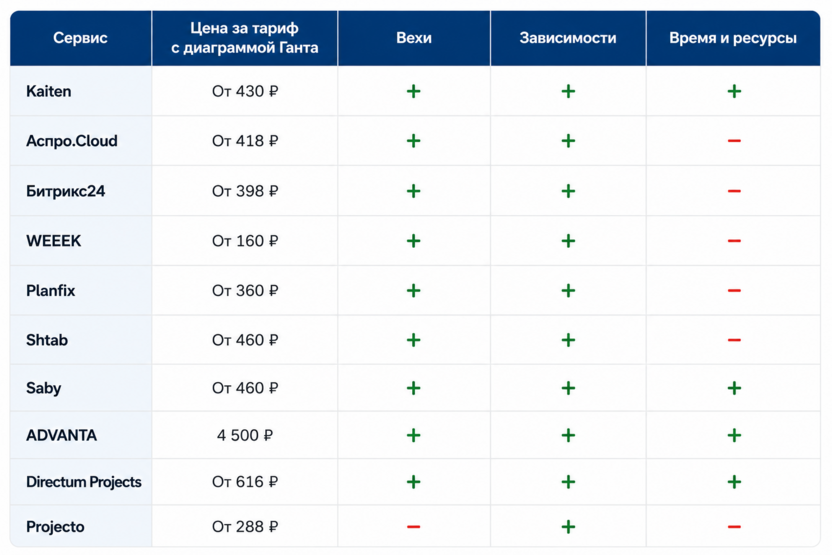Select the Время и ресурсы column header
This screenshot has height=555, width=832.
click(x=733, y=38)
